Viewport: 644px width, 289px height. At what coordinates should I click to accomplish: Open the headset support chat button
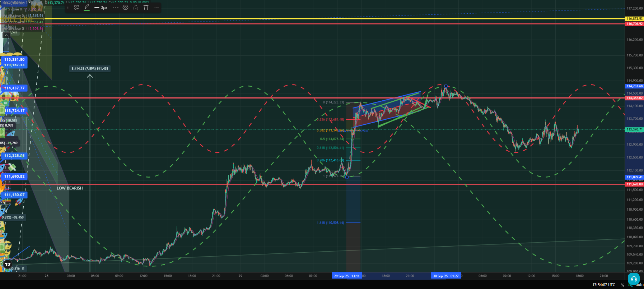(634, 279)
